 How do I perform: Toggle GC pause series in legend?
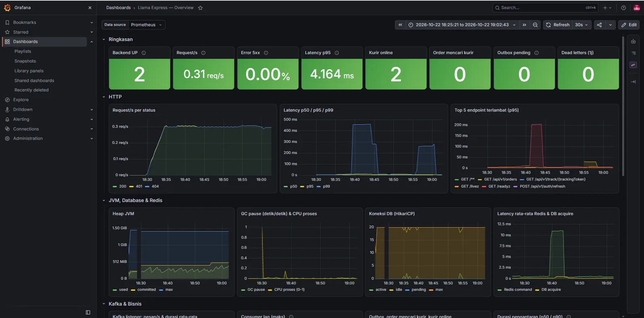pyautogui.click(x=256, y=290)
